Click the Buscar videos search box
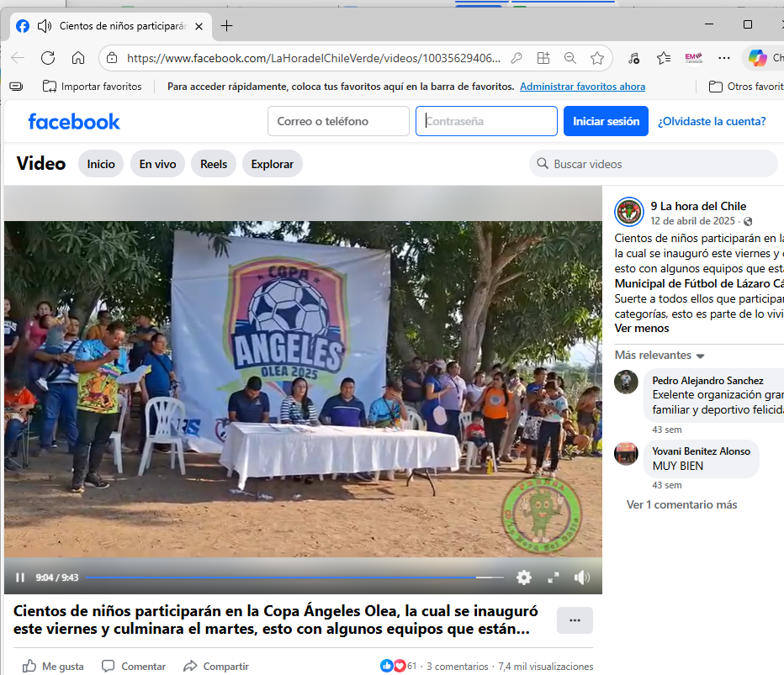The height and width of the screenshot is (675, 784). coord(653,164)
